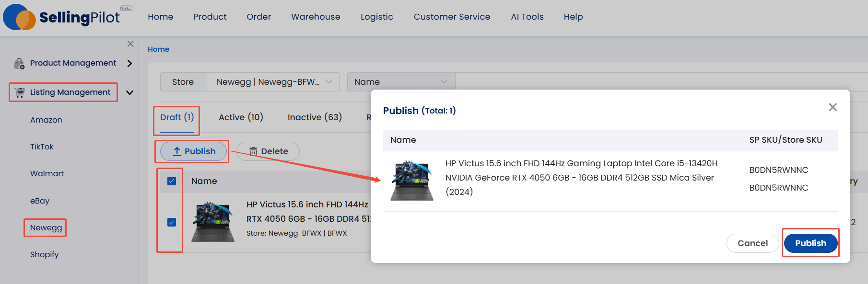Click the Delete button
Viewport: 868px width, 284px height.
click(268, 151)
